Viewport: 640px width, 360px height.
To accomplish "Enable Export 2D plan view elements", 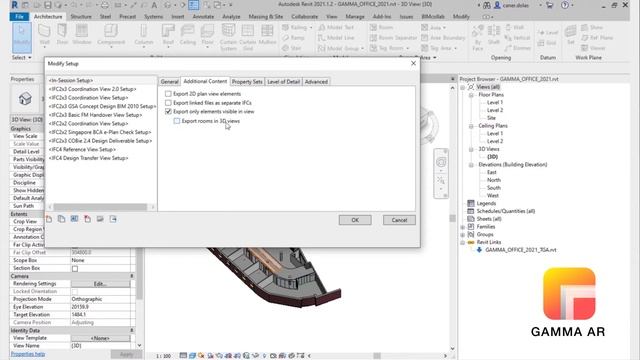I will point(168,94).
